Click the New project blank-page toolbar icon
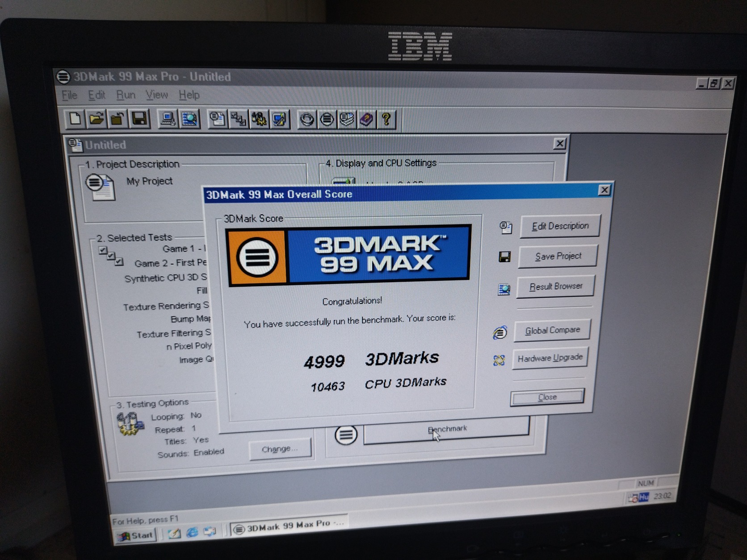The image size is (747, 560). point(75,119)
